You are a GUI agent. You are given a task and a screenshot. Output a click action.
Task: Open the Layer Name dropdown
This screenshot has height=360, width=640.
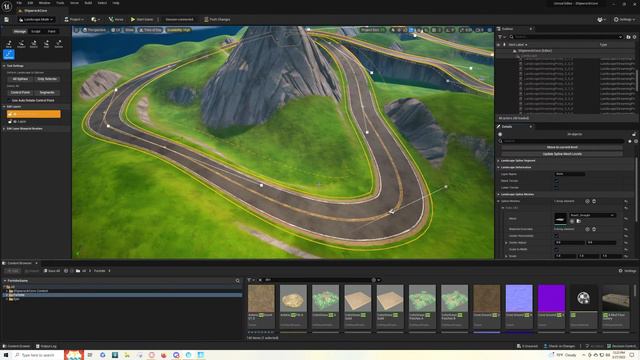570,174
